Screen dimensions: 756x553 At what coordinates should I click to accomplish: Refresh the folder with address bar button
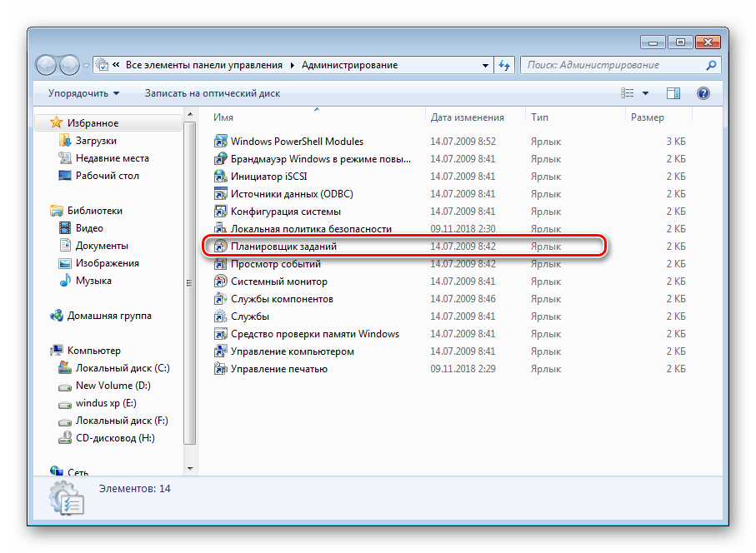(504, 65)
